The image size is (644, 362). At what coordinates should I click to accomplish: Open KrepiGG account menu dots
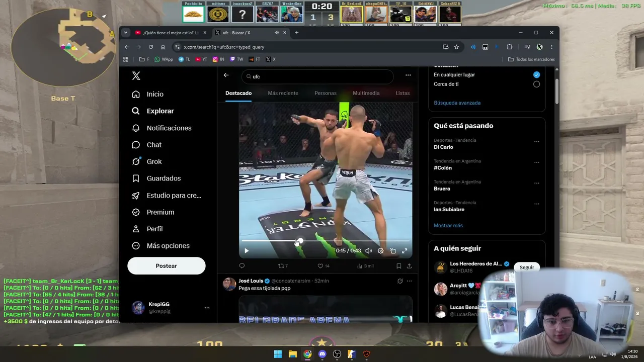[207, 308]
